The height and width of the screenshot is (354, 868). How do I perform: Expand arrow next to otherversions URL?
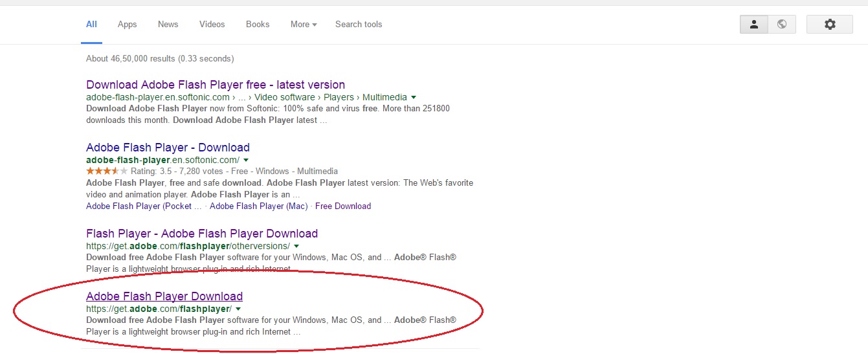pos(296,247)
